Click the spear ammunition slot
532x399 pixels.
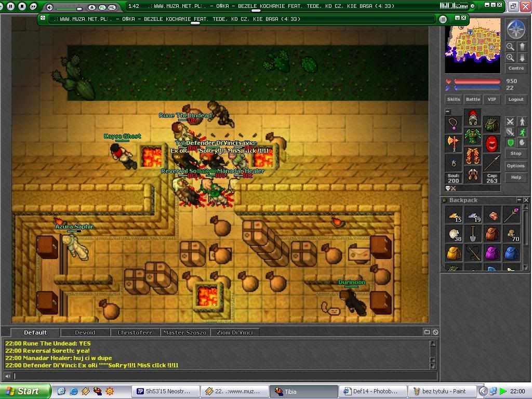point(491,163)
